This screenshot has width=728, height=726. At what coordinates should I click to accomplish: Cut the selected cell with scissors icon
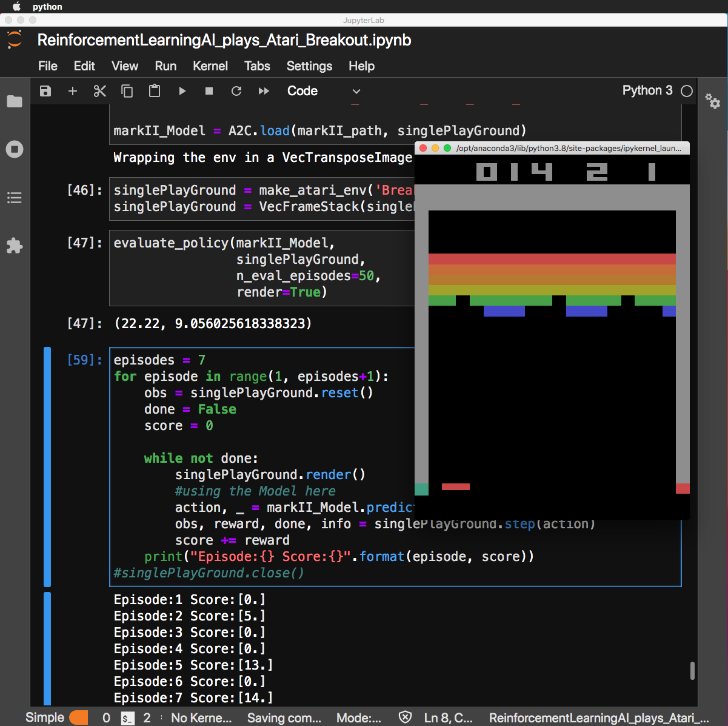coord(100,91)
